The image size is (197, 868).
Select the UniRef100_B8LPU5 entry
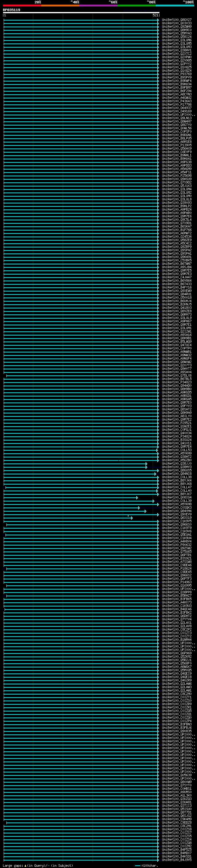(176, 139)
